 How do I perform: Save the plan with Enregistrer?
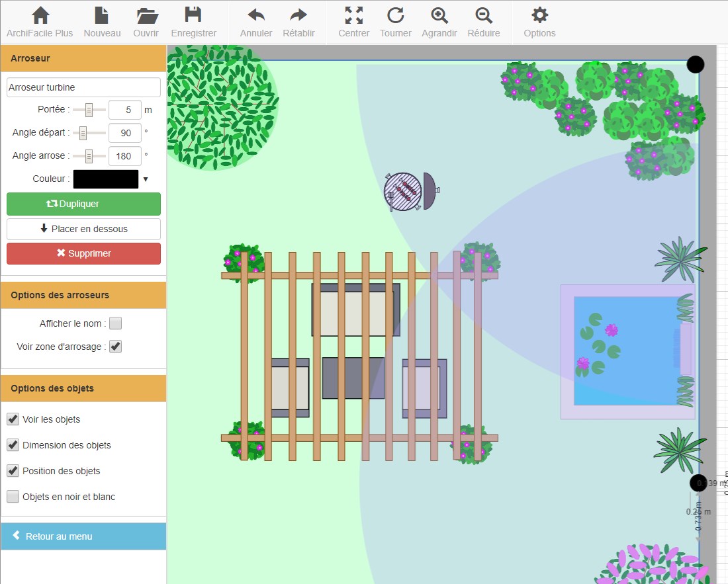click(193, 16)
